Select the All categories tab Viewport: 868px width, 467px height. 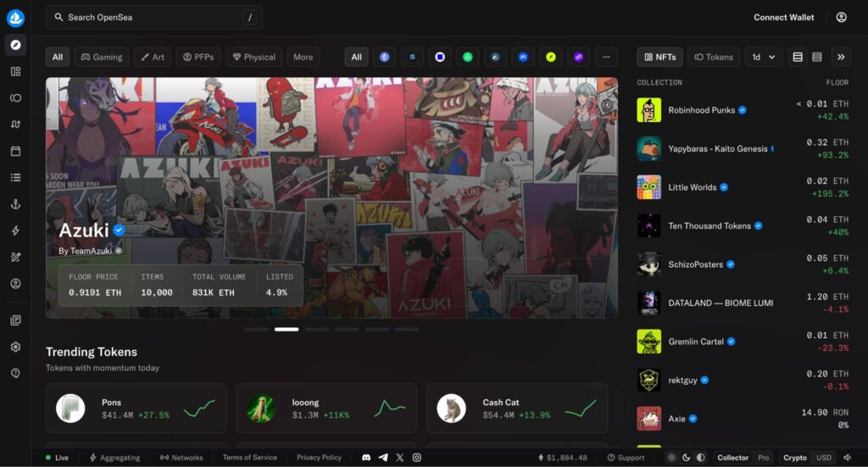(58, 57)
